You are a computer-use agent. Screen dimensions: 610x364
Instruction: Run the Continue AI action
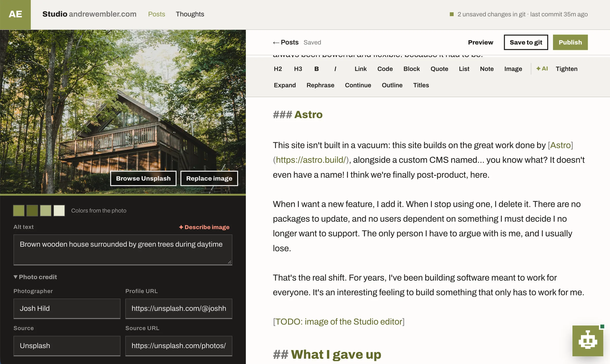(358, 85)
